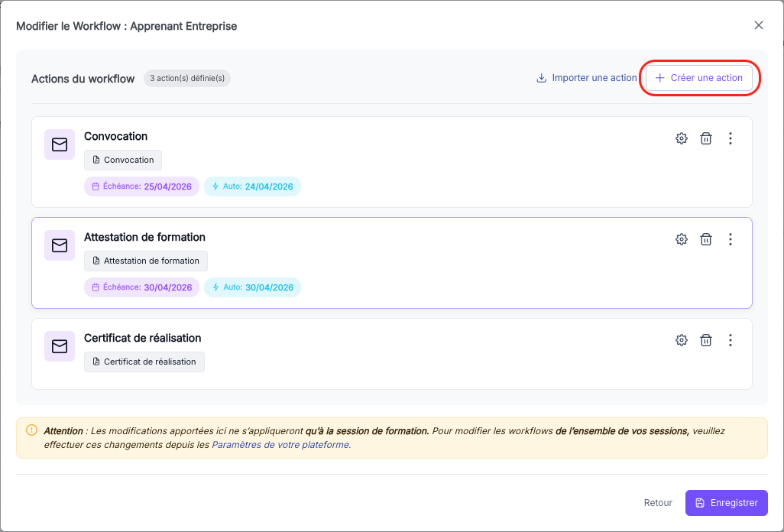784x532 pixels.
Task: Open settings gear for Attestation de formation
Action: (x=681, y=239)
